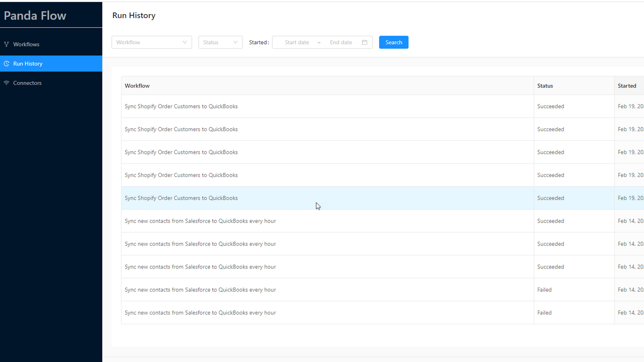Click the Succeeded status of the first run
Screen dimensions: 644x362
[550, 106]
